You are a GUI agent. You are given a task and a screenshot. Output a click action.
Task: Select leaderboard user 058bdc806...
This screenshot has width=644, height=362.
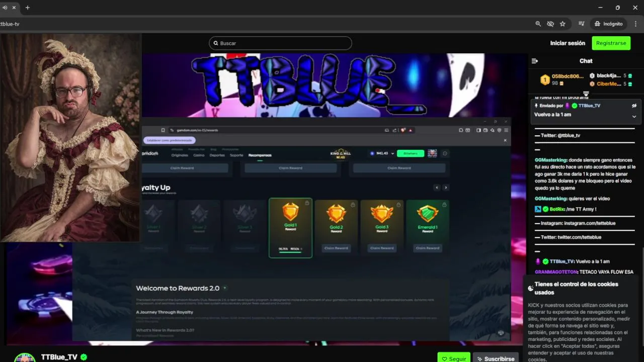click(568, 76)
